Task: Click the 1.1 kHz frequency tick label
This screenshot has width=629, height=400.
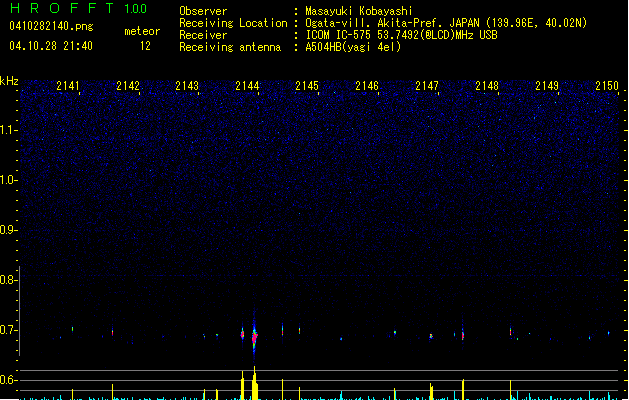Action: (8, 130)
